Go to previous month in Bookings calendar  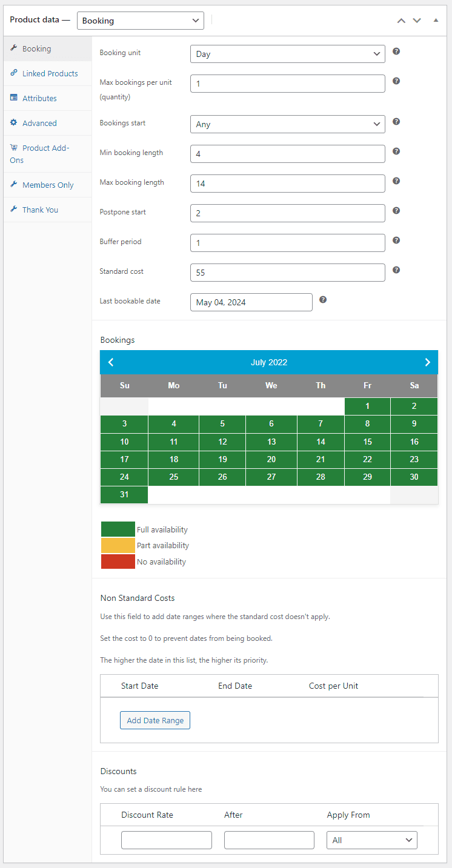tap(111, 362)
